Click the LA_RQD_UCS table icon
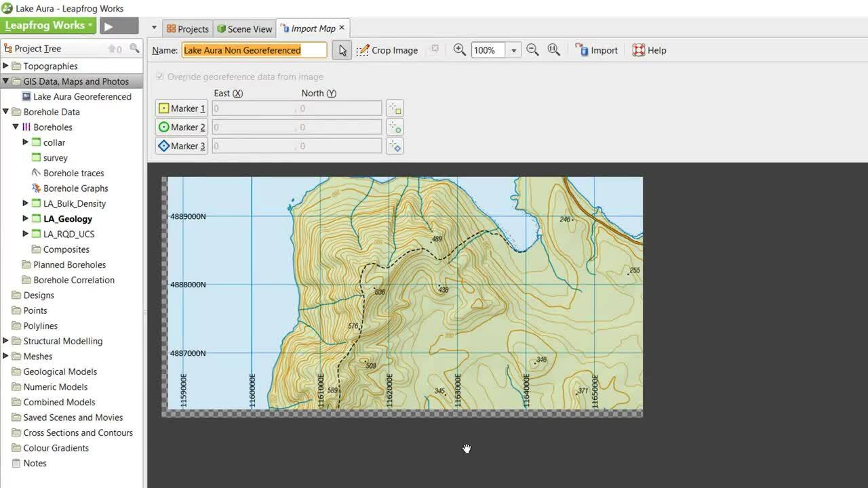 pyautogui.click(x=37, y=234)
